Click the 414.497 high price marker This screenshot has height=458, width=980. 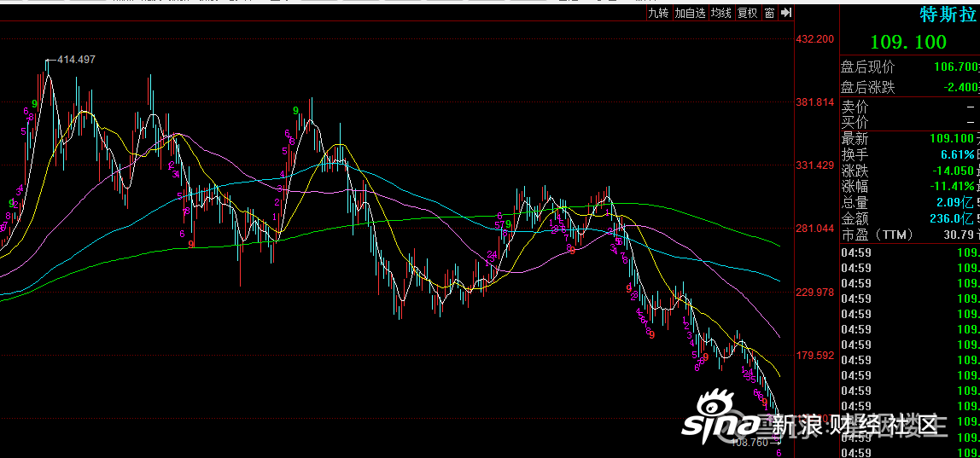pos(76,60)
